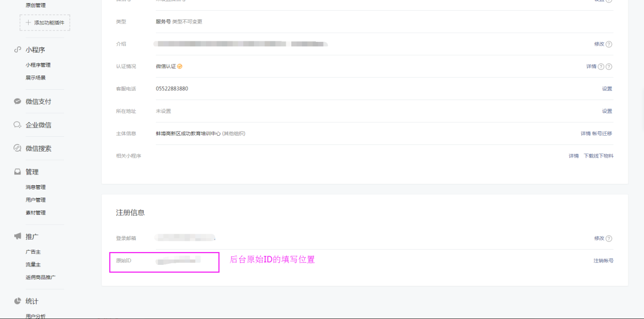
Task: Click the 统计 pie chart icon
Action: coord(17,301)
